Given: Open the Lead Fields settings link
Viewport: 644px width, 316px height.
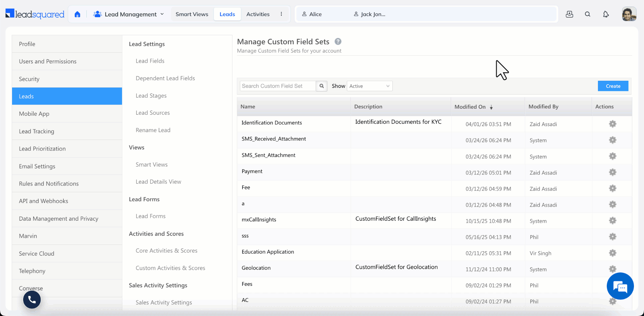Looking at the screenshot, I should (x=150, y=61).
